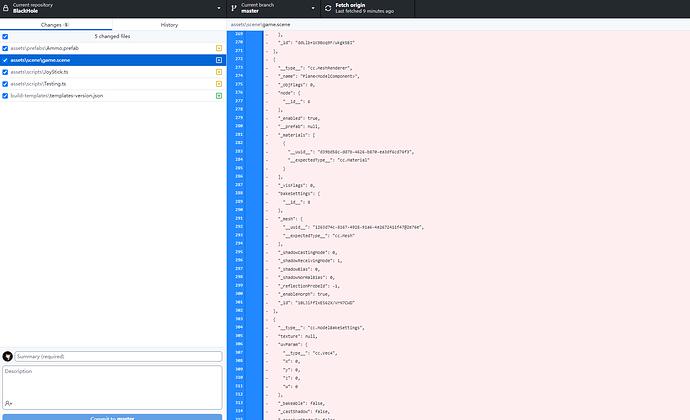This screenshot has width=690, height=420.
Task: Click added status icon for templates-version.json
Action: pyautogui.click(x=219, y=96)
